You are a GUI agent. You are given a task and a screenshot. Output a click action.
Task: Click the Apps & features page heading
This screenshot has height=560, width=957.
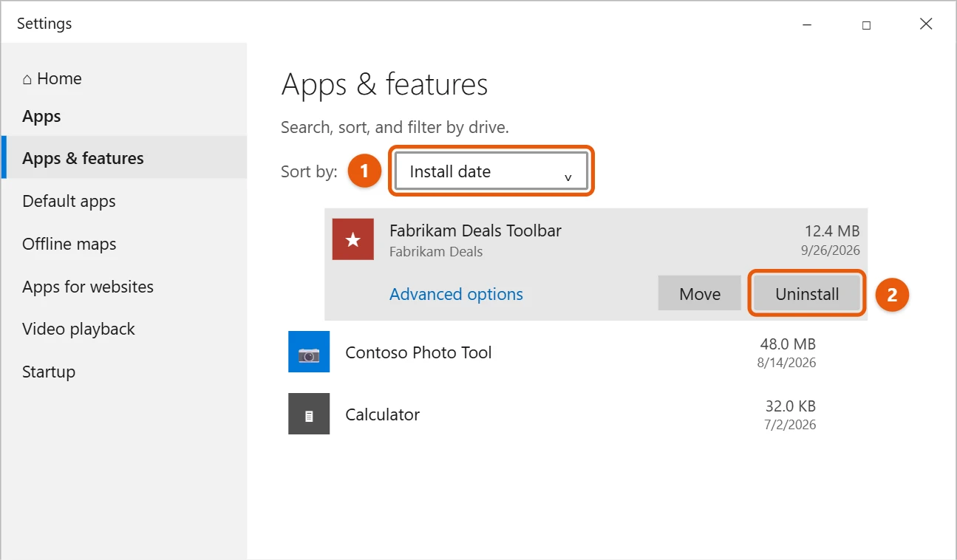tap(384, 85)
